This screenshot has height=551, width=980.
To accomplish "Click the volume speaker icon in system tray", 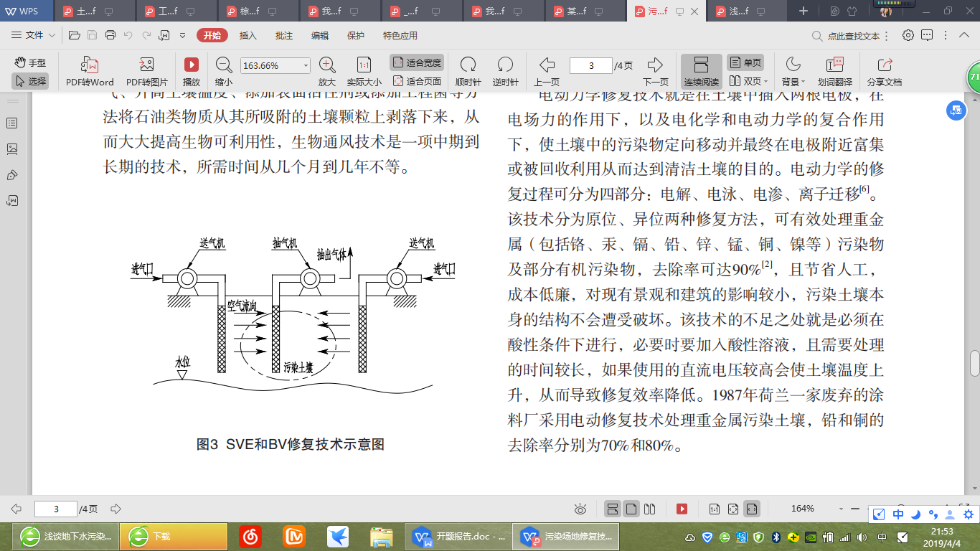I will coord(862,537).
